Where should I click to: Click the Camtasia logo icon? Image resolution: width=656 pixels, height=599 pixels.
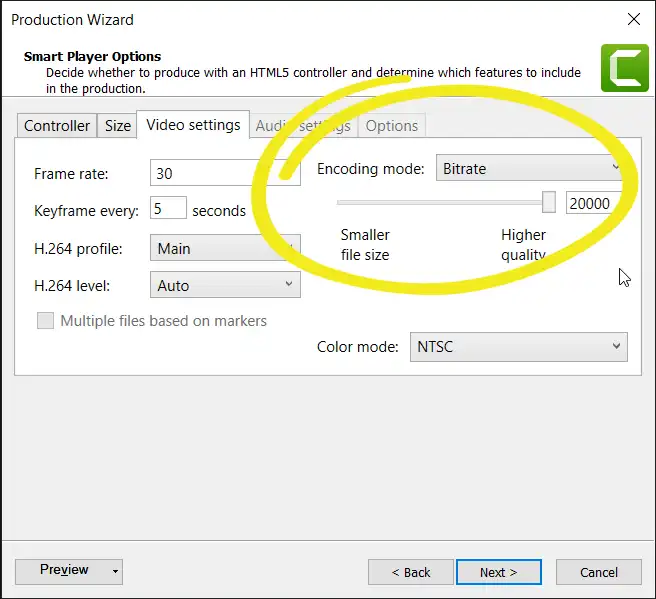(624, 67)
